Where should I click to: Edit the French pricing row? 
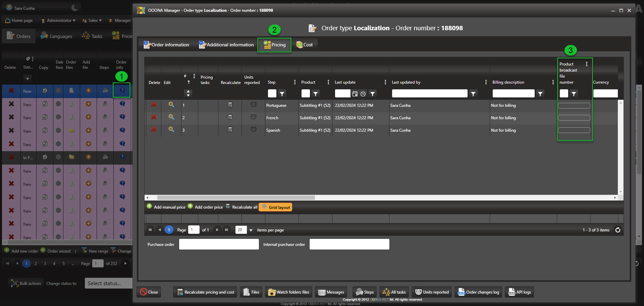pyautogui.click(x=171, y=117)
